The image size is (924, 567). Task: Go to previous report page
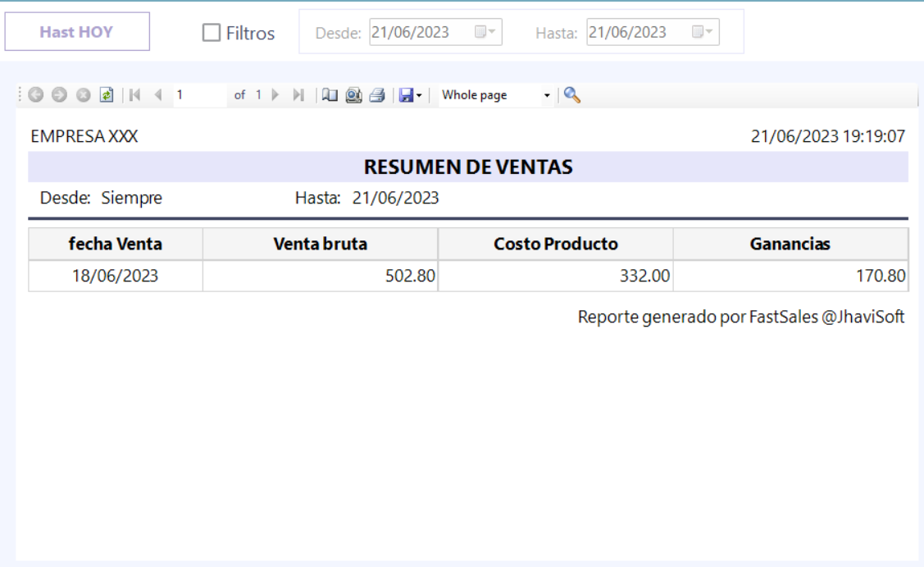158,95
